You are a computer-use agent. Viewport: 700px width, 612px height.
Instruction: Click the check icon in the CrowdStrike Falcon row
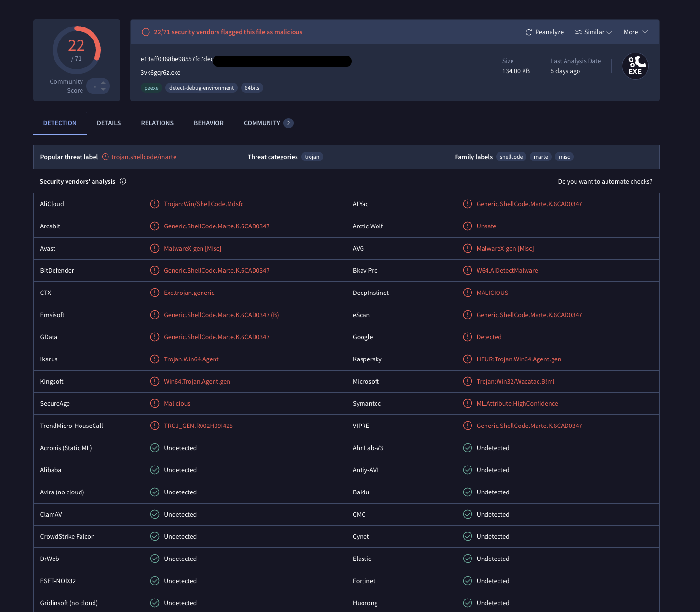(x=155, y=536)
